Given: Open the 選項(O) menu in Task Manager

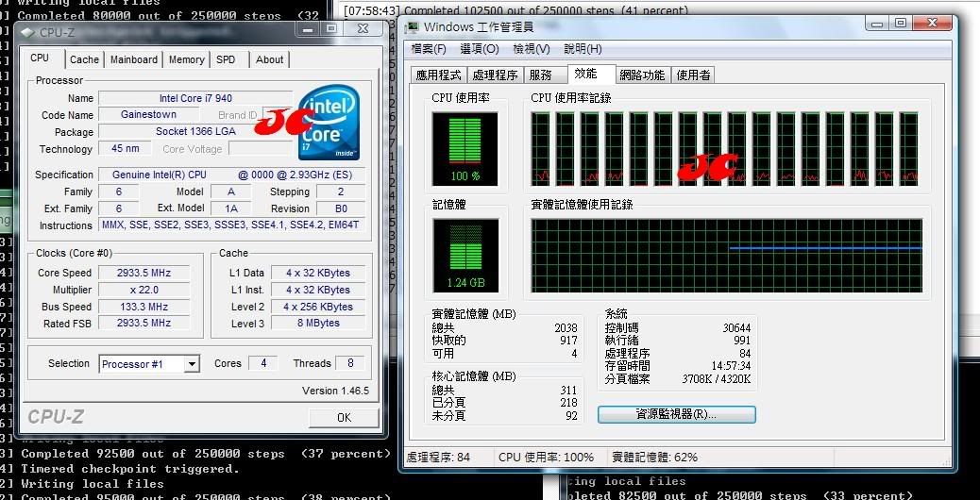Looking at the screenshot, I should click(x=480, y=49).
